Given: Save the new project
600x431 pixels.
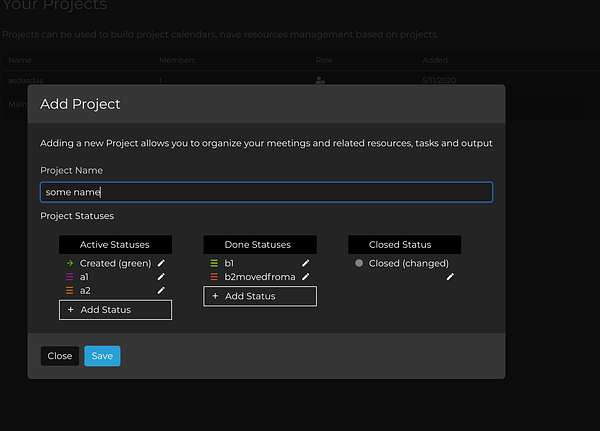Looking at the screenshot, I should tap(102, 356).
